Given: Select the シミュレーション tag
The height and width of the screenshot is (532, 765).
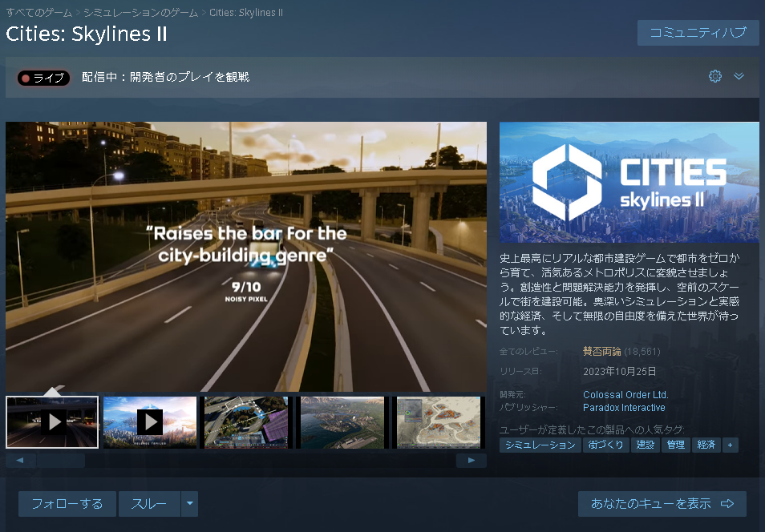Looking at the screenshot, I should [540, 445].
